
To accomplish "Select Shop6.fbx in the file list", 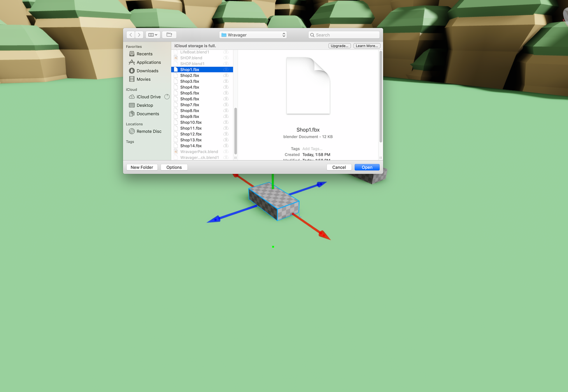I will pos(202,99).
